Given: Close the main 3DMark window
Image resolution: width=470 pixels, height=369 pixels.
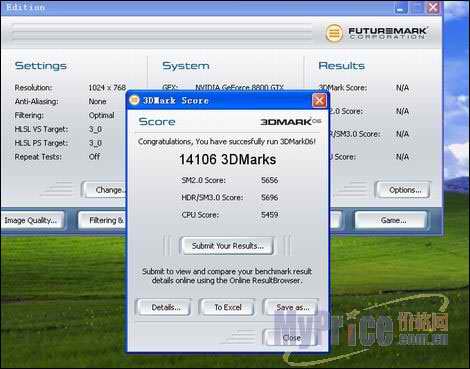Looking at the screenshot, I should pyautogui.click(x=433, y=7).
